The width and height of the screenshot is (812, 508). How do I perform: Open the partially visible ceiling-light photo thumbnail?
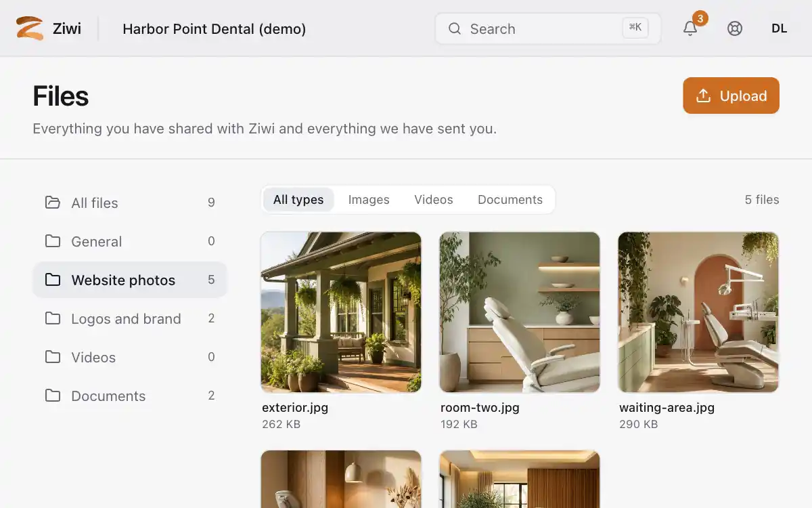(x=520, y=480)
